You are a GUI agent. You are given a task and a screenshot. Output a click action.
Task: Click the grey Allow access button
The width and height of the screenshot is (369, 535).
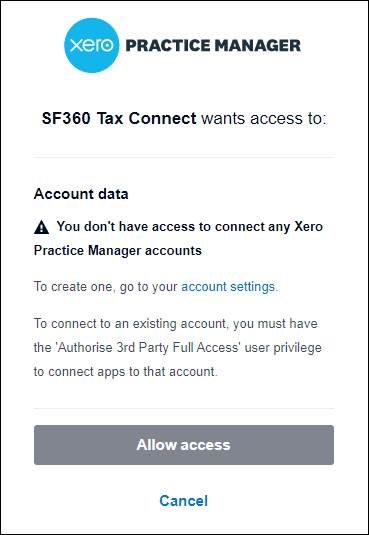coord(184,445)
